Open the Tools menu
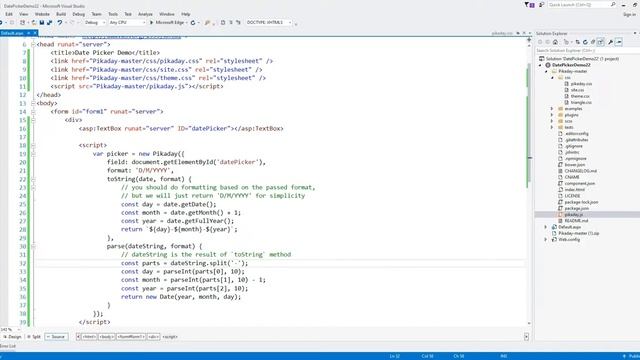640x360 pixels. 113,14
